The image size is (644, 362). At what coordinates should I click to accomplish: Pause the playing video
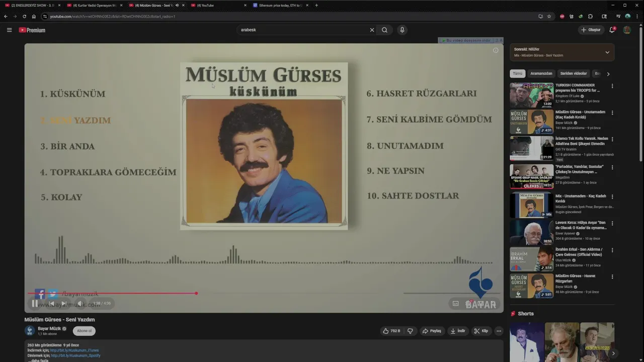click(x=34, y=303)
